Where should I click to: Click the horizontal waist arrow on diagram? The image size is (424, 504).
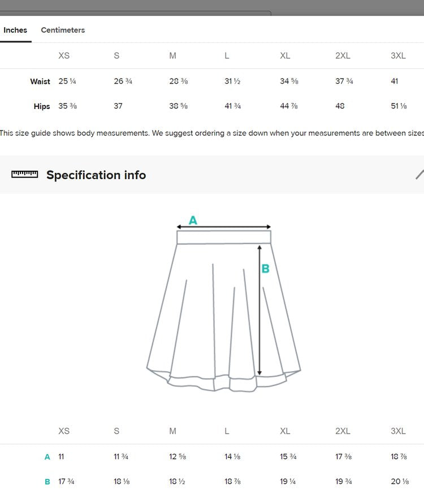224,227
